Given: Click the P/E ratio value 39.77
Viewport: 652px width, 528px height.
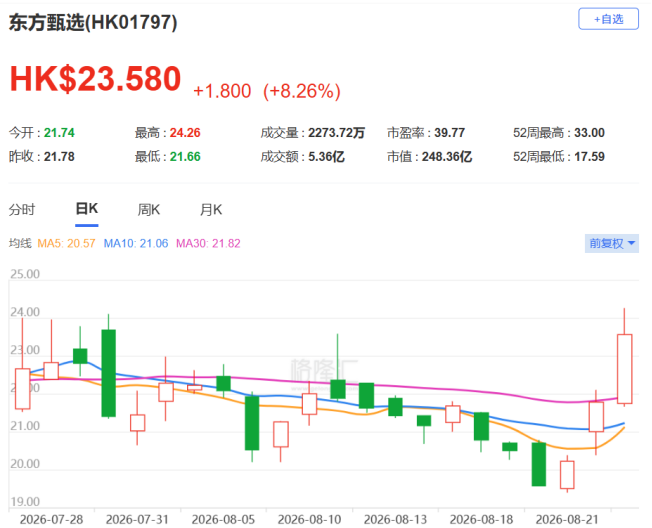Looking at the screenshot, I should click(x=449, y=133).
